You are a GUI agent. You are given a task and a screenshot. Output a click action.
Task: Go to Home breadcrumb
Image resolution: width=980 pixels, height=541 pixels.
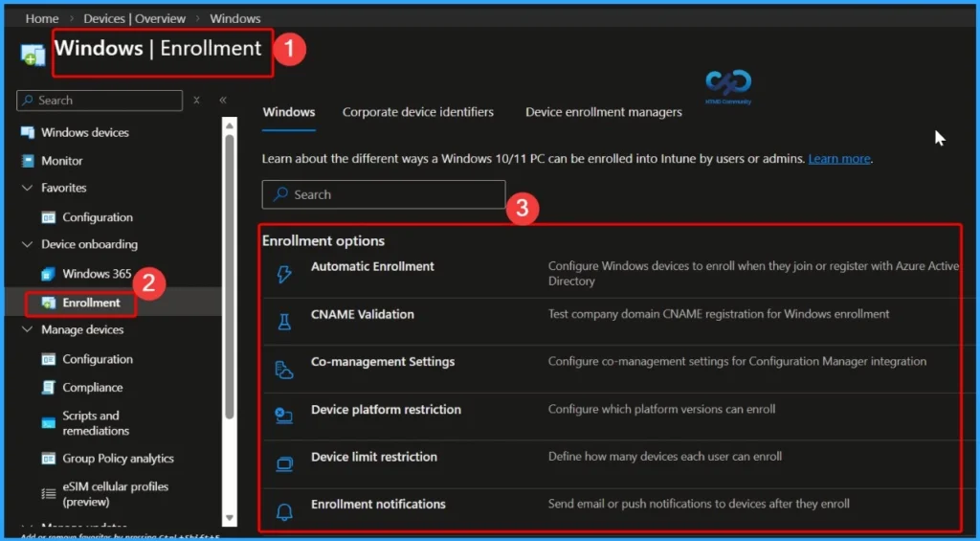click(42, 19)
